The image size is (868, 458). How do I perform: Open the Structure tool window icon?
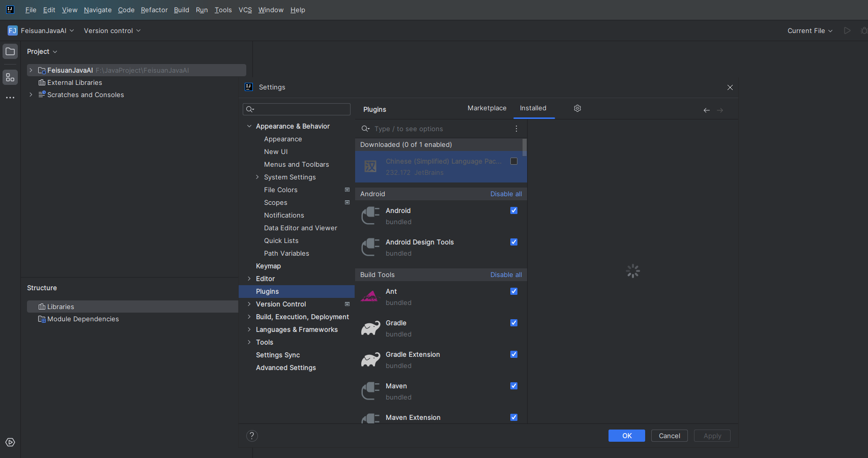pos(10,77)
